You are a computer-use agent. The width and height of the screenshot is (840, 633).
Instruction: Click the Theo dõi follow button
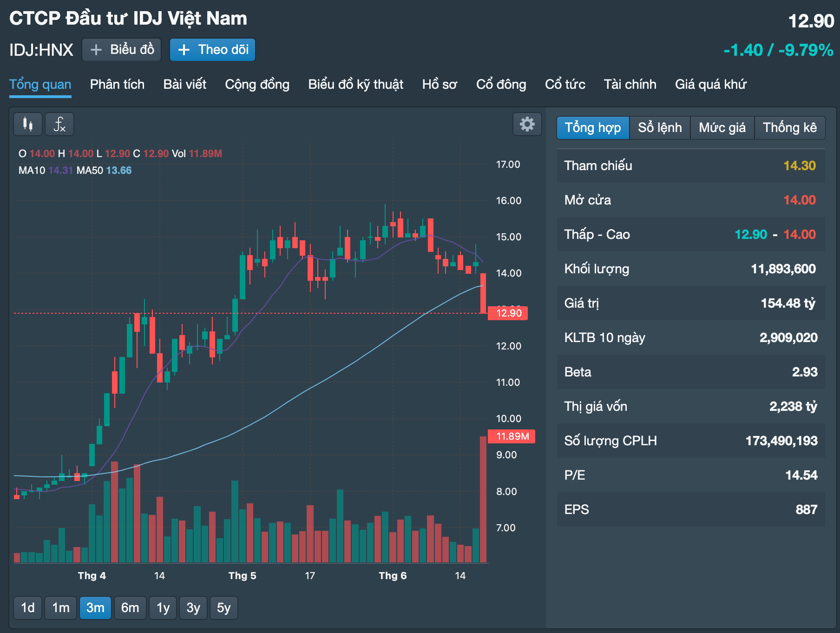click(x=213, y=50)
